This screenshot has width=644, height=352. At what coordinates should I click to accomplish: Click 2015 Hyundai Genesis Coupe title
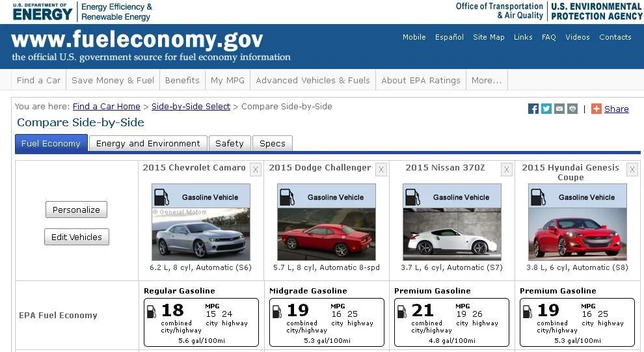coord(570,172)
